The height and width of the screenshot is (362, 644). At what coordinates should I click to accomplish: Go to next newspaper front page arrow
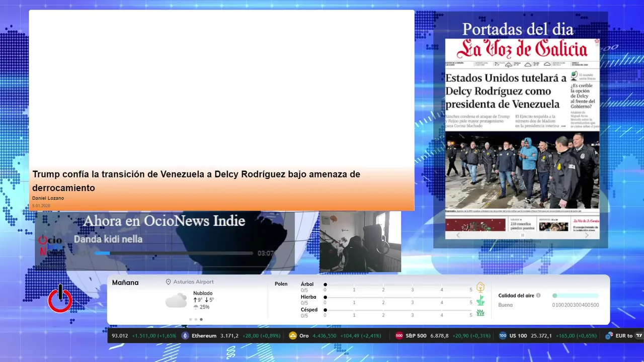[x=587, y=235]
